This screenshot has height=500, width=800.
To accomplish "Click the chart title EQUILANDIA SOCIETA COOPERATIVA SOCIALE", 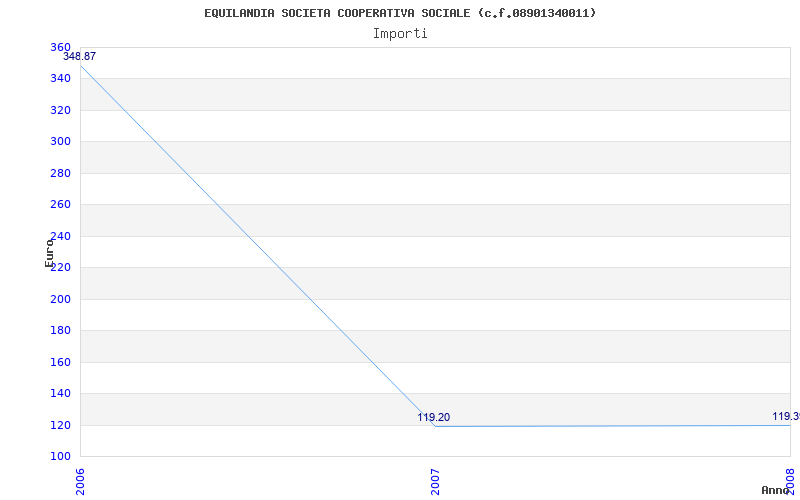I will pos(400,13).
